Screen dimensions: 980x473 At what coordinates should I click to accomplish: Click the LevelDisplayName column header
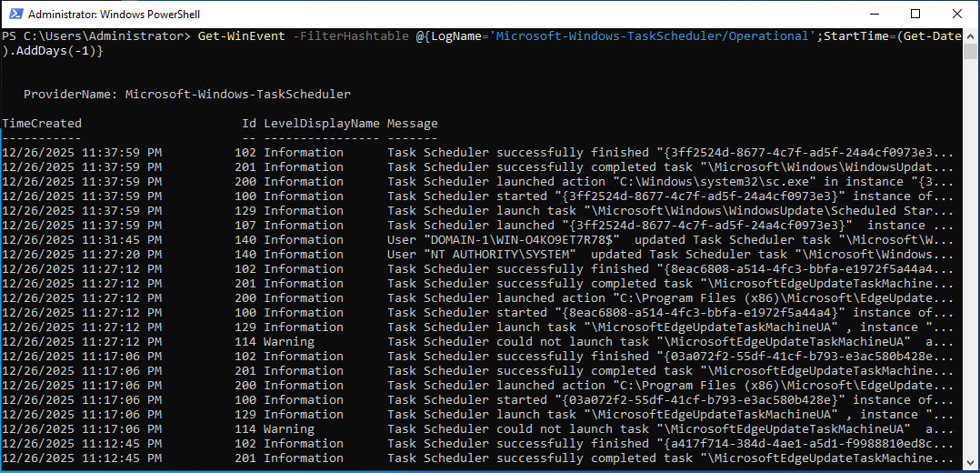pos(321,124)
